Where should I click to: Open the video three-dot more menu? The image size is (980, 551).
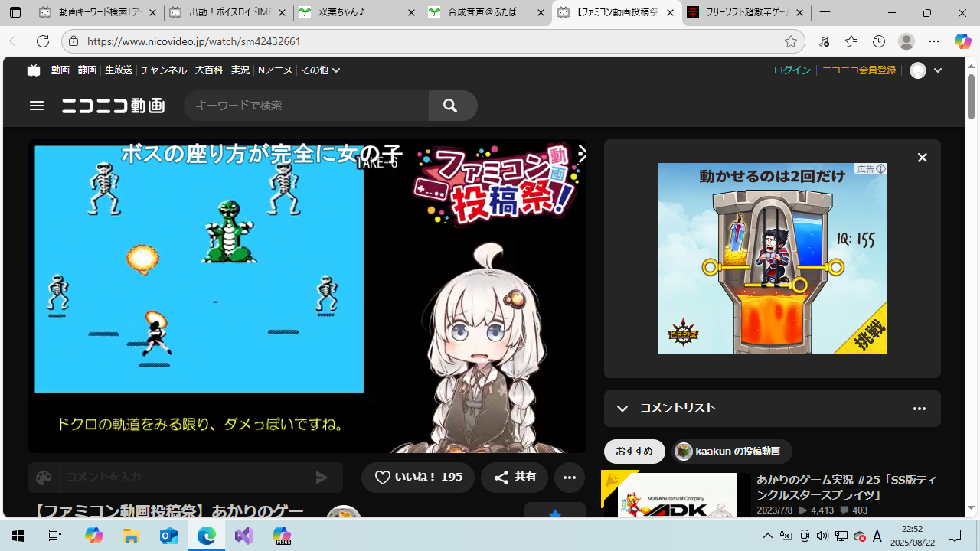569,477
